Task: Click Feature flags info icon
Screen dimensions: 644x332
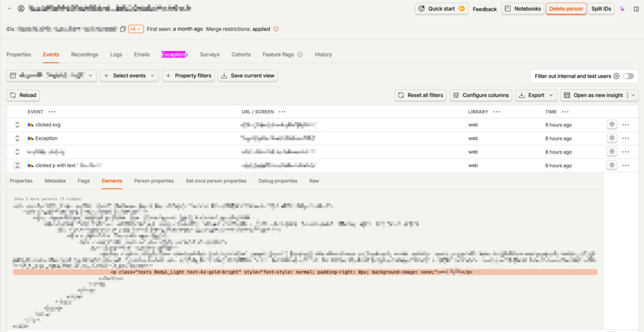Action: (x=300, y=54)
